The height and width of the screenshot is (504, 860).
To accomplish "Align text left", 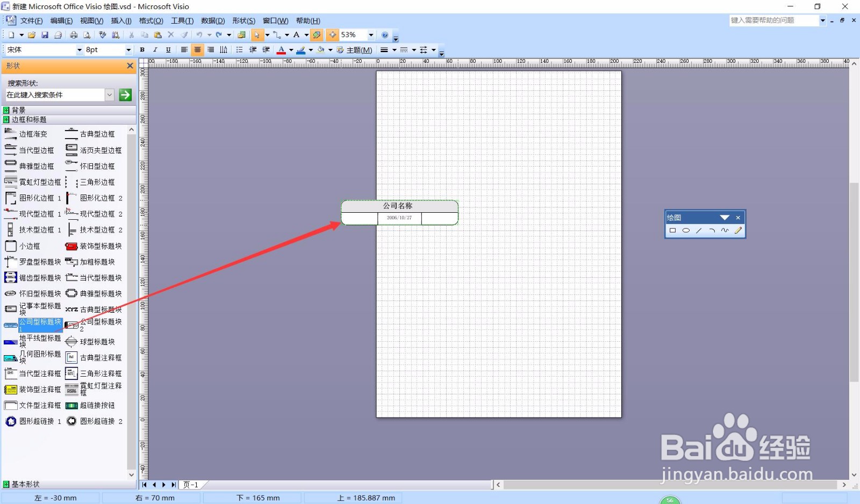I will pyautogui.click(x=184, y=50).
